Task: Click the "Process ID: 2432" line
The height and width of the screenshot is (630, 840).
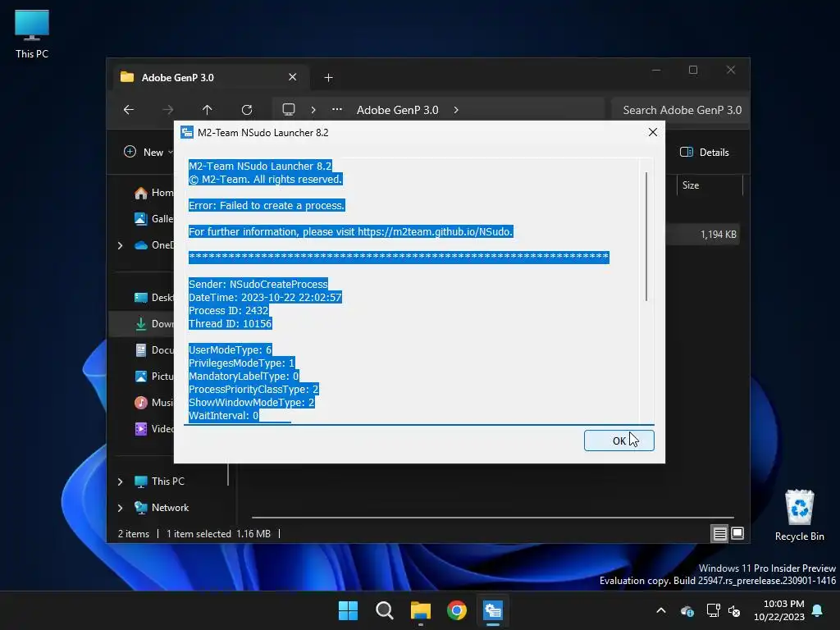Action: (228, 310)
